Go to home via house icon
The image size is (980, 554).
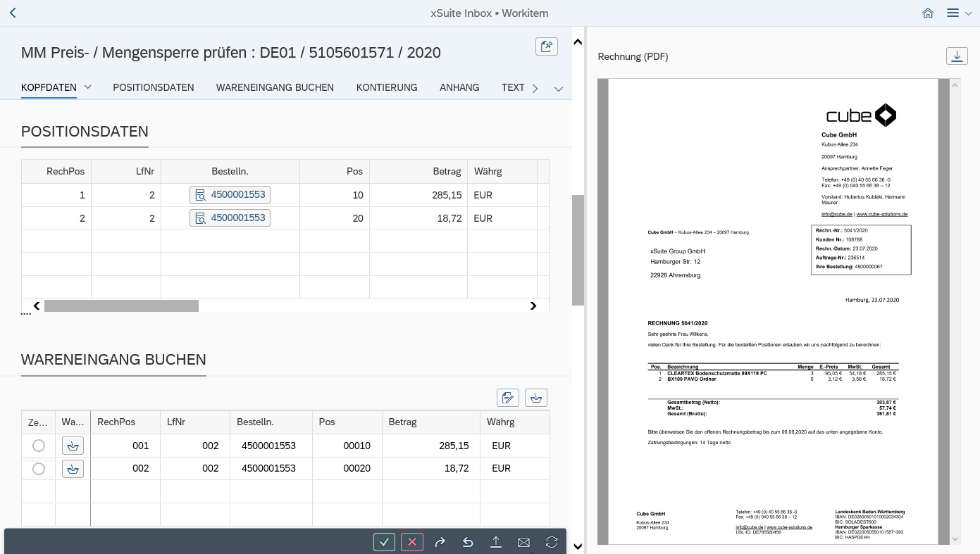pyautogui.click(x=928, y=13)
